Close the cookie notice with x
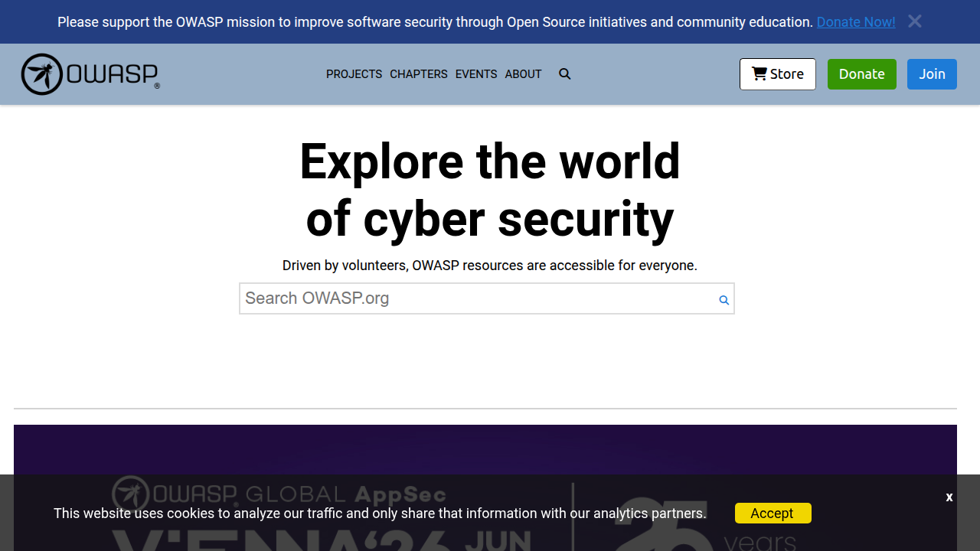980x551 pixels. [x=949, y=497]
